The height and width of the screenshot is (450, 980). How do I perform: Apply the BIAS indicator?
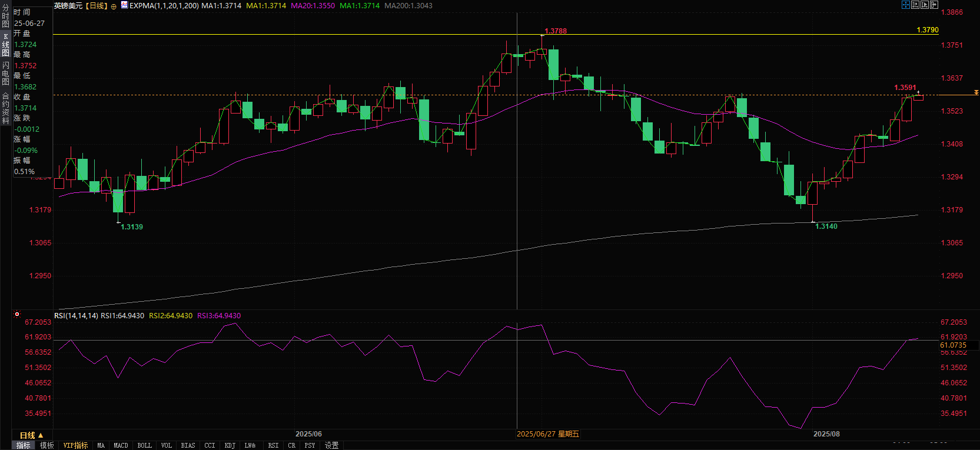point(188,445)
